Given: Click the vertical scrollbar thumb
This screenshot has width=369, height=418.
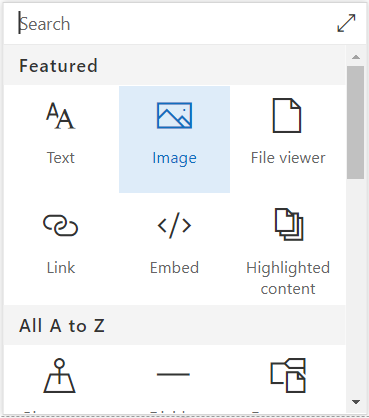Looking at the screenshot, I should [x=355, y=122].
